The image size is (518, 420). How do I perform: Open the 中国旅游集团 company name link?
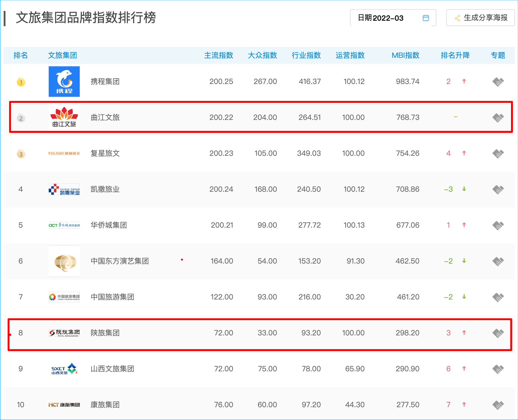click(112, 297)
